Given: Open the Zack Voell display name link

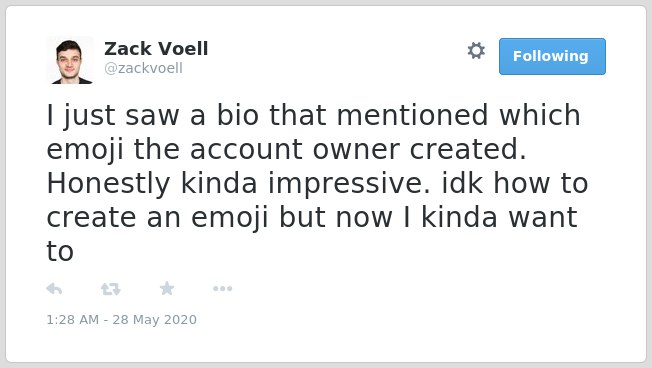Looking at the screenshot, I should [x=156, y=49].
